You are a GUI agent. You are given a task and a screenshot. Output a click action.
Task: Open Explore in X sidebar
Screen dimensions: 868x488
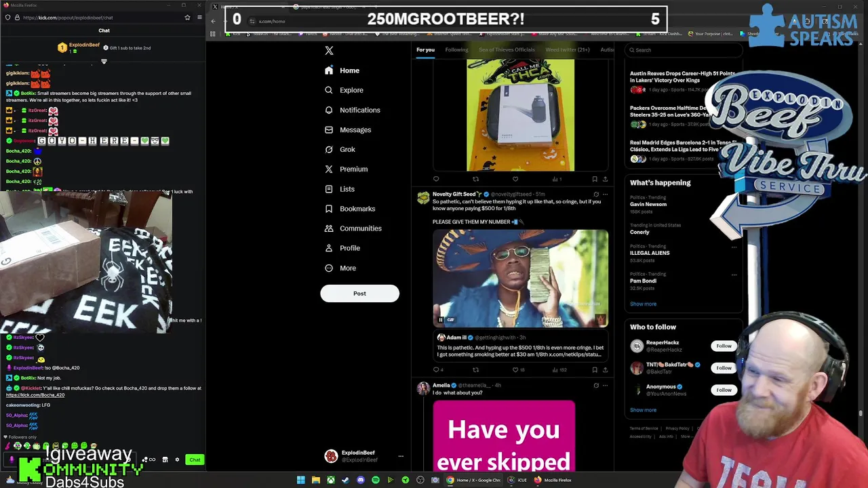click(x=344, y=90)
